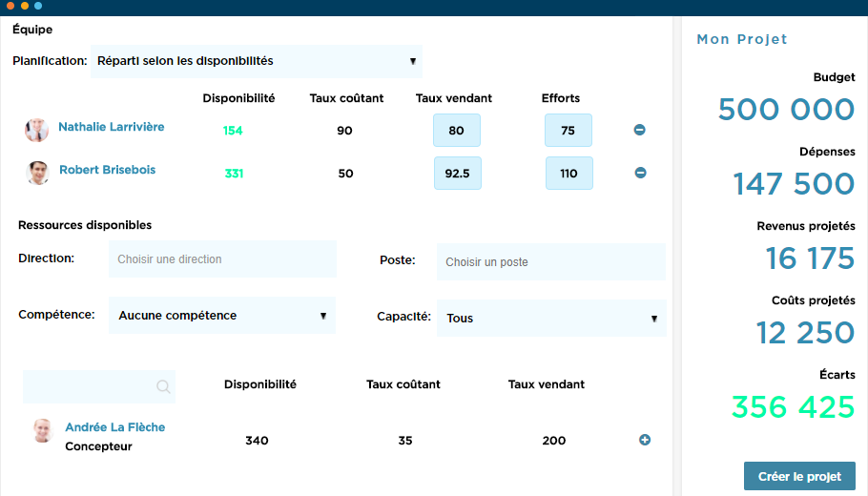
Task: Click the search magnifier icon
Action: pyautogui.click(x=163, y=386)
